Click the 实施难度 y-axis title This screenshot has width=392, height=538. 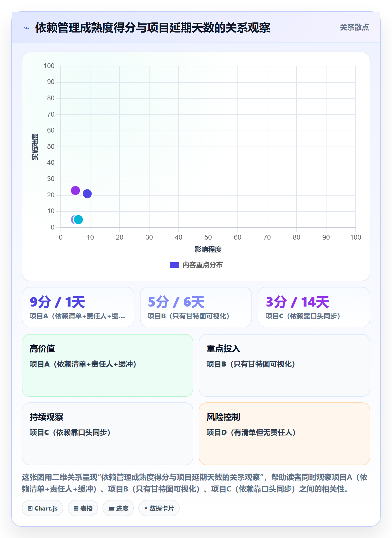pyautogui.click(x=35, y=147)
